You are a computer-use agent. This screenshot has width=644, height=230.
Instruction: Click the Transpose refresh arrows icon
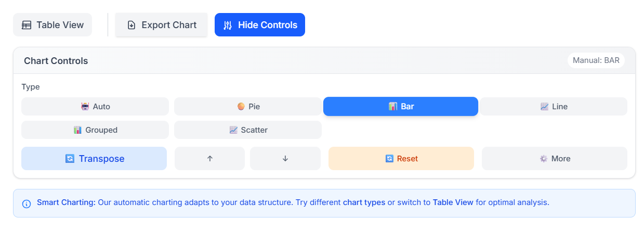[x=70, y=159]
